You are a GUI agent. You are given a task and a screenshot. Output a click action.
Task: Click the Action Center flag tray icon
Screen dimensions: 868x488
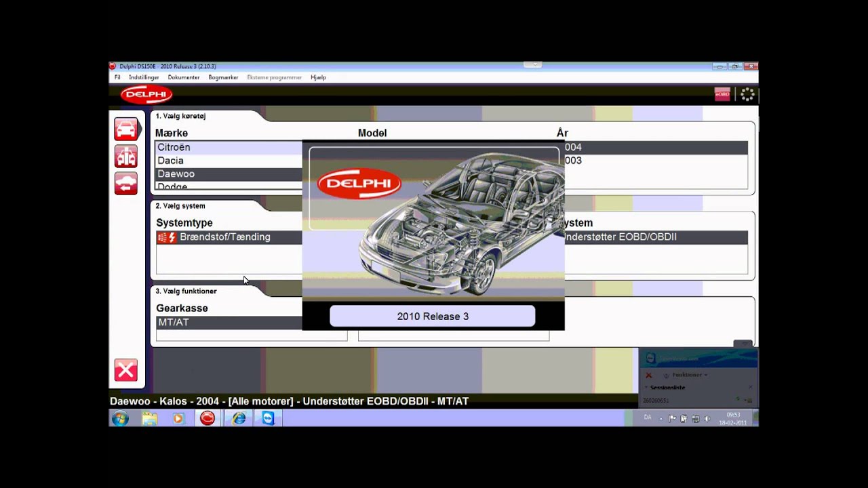(x=673, y=419)
